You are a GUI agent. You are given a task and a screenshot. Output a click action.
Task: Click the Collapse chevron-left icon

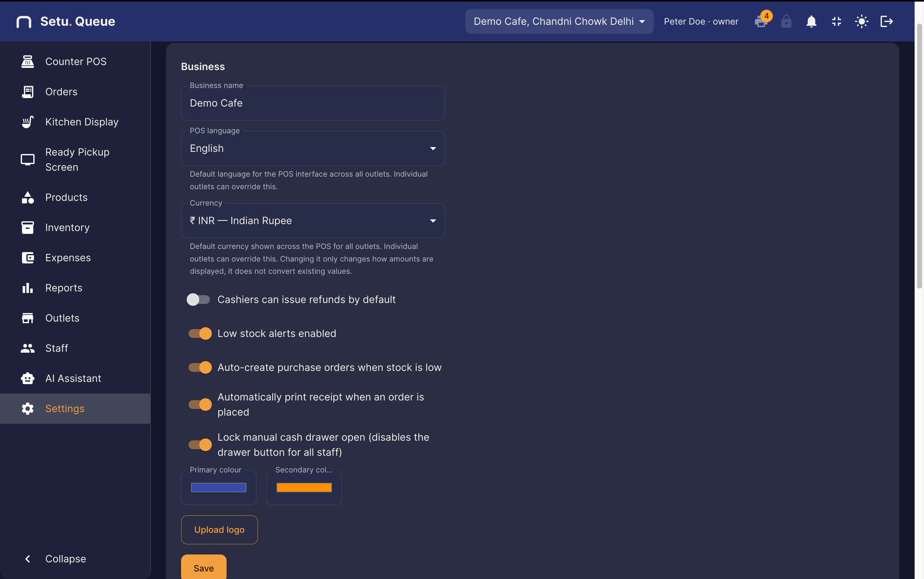click(28, 559)
